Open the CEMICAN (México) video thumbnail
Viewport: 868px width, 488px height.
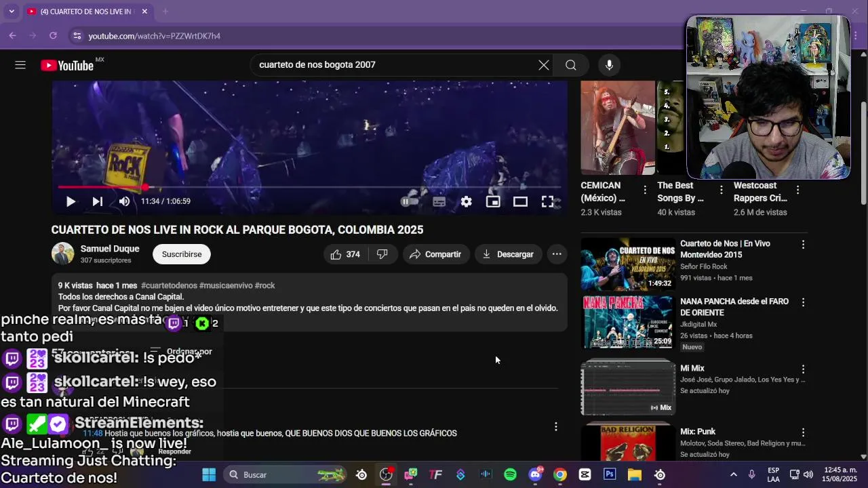pyautogui.click(x=618, y=127)
